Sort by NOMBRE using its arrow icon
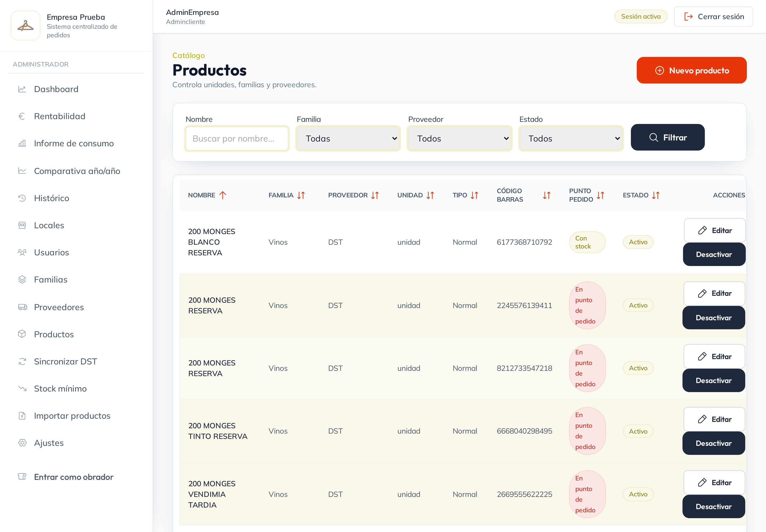 tap(223, 195)
